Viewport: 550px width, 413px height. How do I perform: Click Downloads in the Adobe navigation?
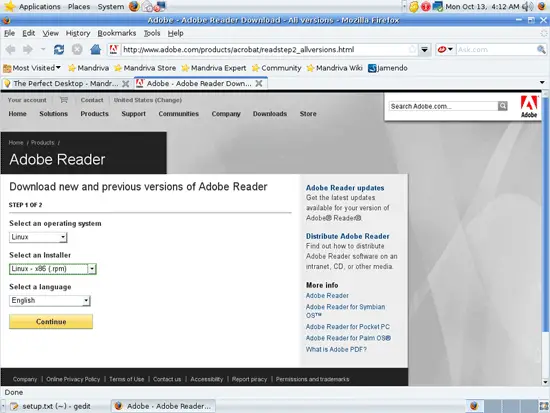coord(270,114)
